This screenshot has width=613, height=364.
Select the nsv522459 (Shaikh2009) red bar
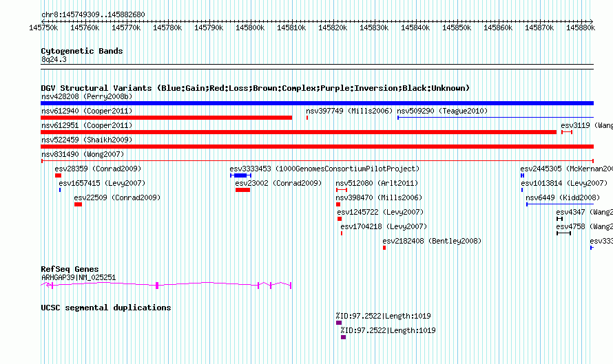(x=317, y=147)
